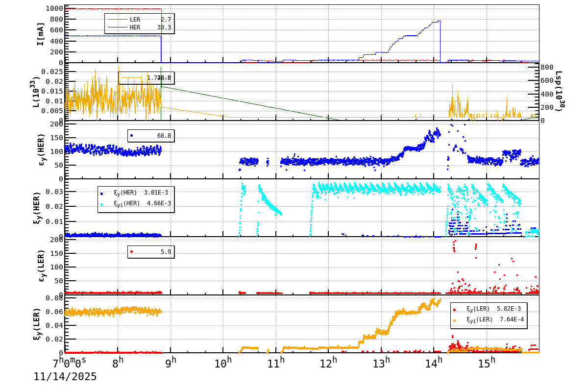Expand the luminosity legend showing 1.72E+33

click(147, 77)
